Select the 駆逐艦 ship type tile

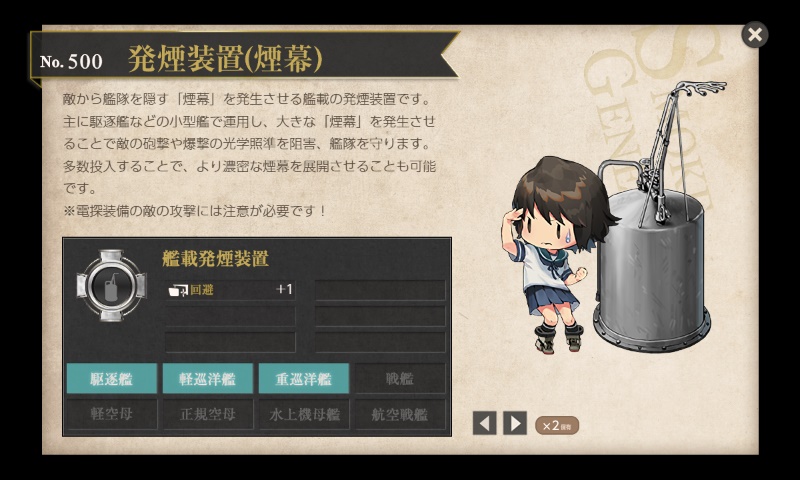112,378
